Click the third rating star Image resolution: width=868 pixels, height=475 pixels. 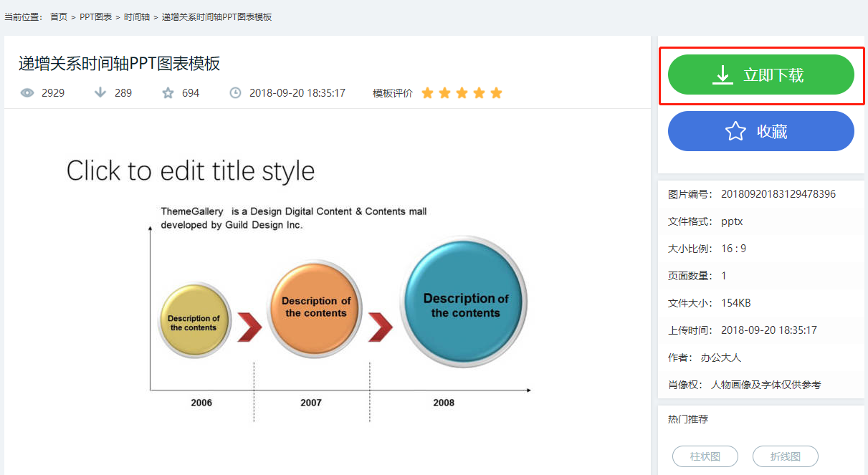(462, 93)
